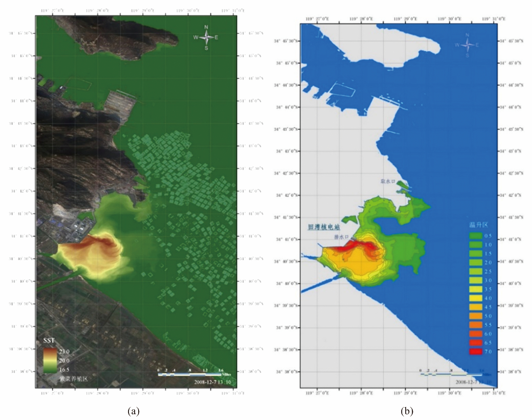This screenshot has width=532, height=420.
Task: Select the 2.5 legend swatch
Action: coord(476,271)
